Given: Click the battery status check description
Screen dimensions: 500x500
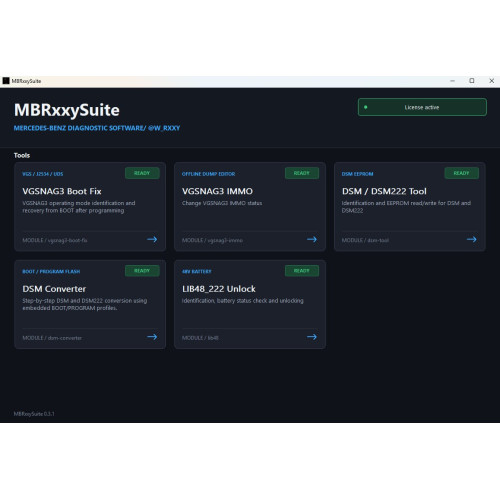Looking at the screenshot, I should pyautogui.click(x=243, y=301).
